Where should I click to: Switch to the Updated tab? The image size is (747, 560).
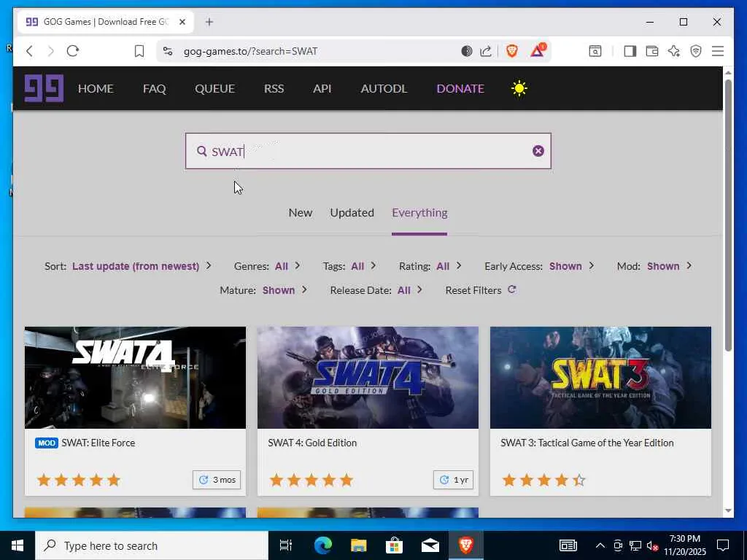tap(352, 213)
